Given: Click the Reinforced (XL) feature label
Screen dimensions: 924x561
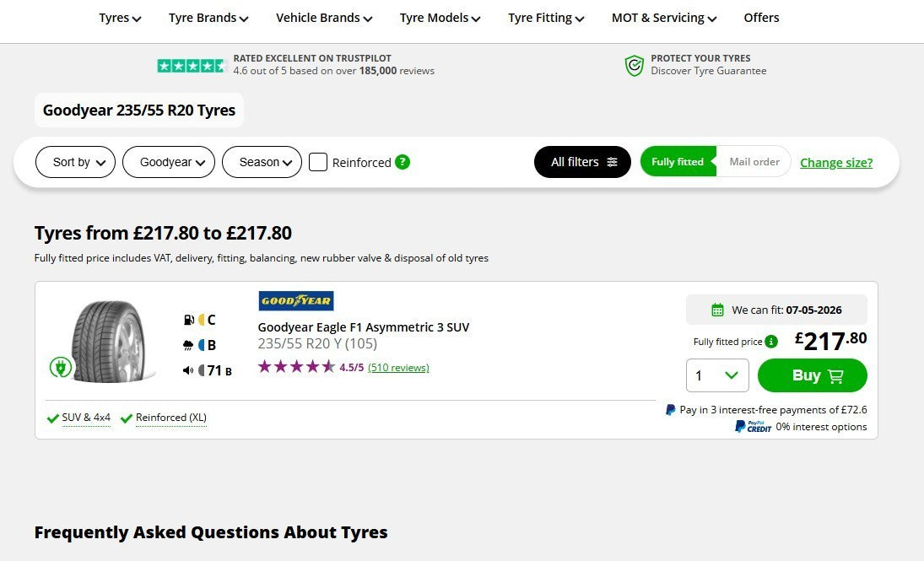Looking at the screenshot, I should coord(171,418).
